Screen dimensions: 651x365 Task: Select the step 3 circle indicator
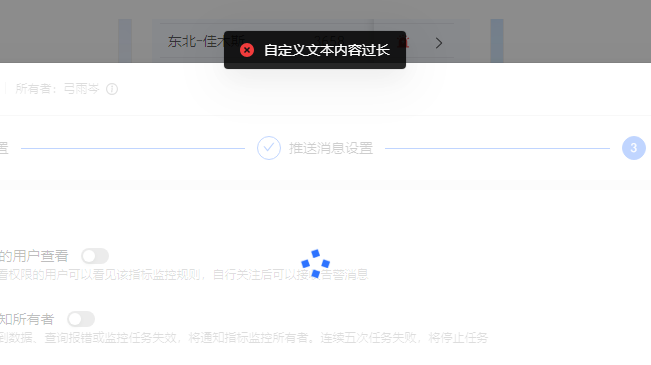pyautogui.click(x=634, y=148)
